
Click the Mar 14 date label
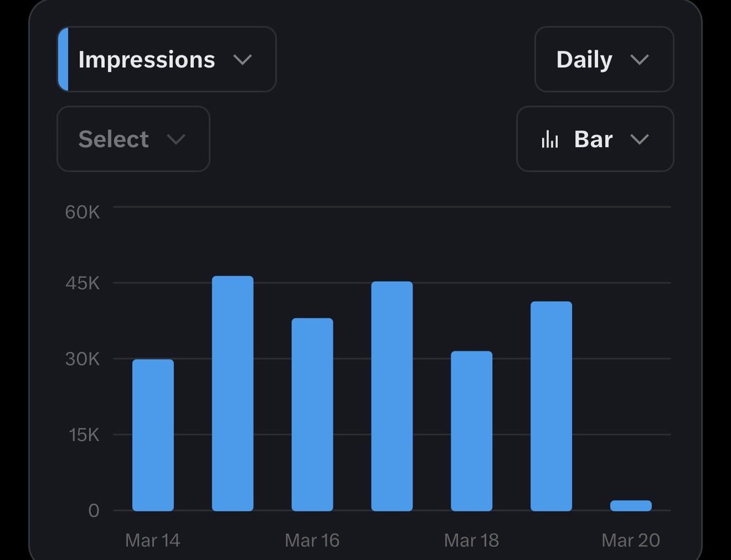(x=153, y=540)
